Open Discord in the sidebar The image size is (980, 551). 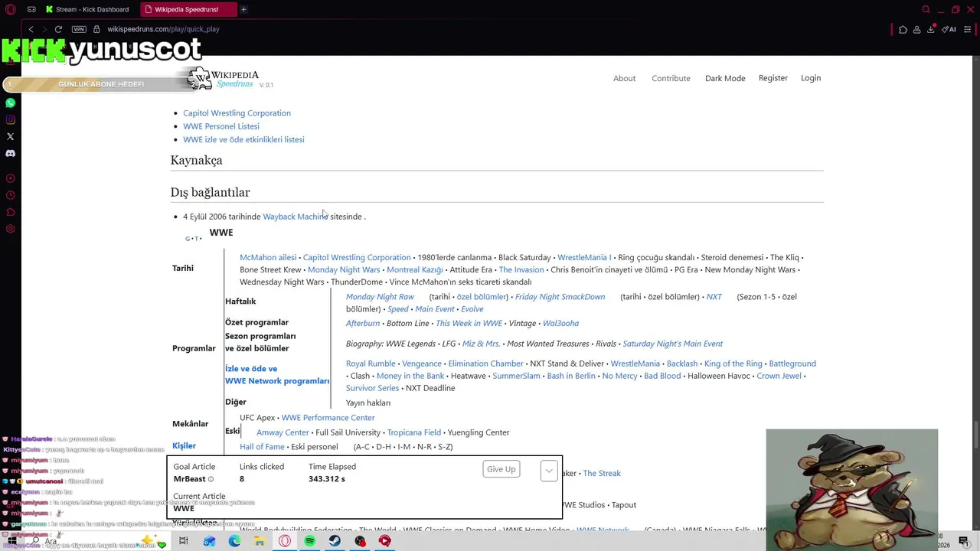point(11,153)
